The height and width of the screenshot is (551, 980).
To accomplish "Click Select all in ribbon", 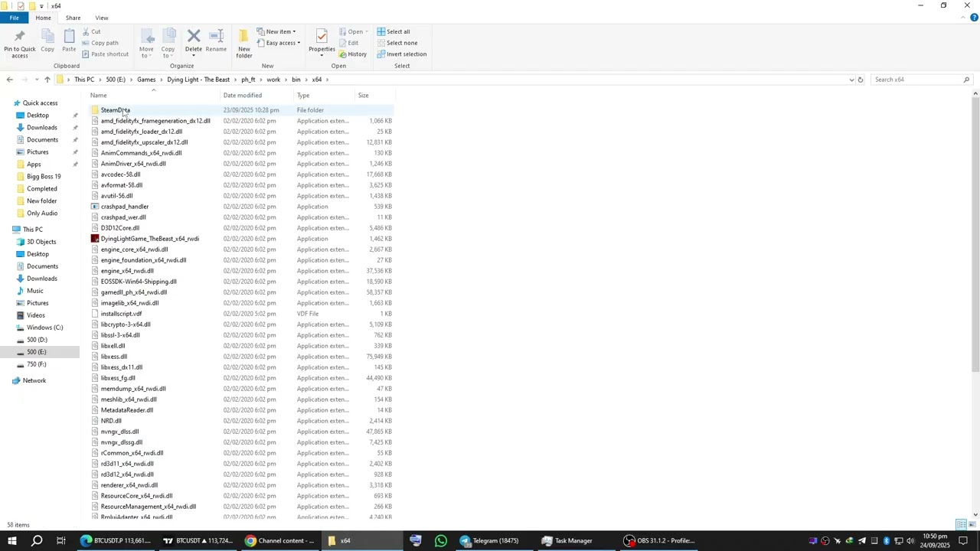I will (x=394, y=31).
